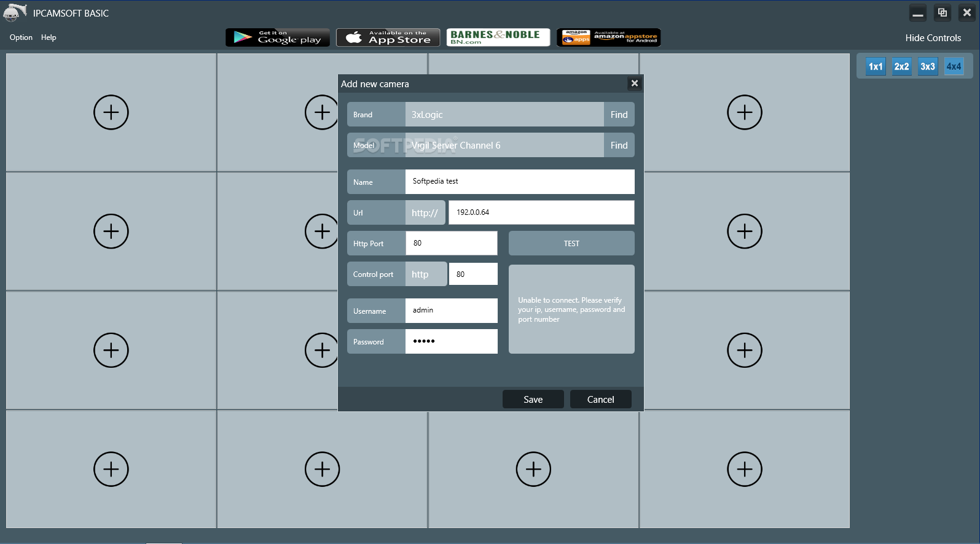
Task: Cancel adding the new camera
Action: pos(601,399)
